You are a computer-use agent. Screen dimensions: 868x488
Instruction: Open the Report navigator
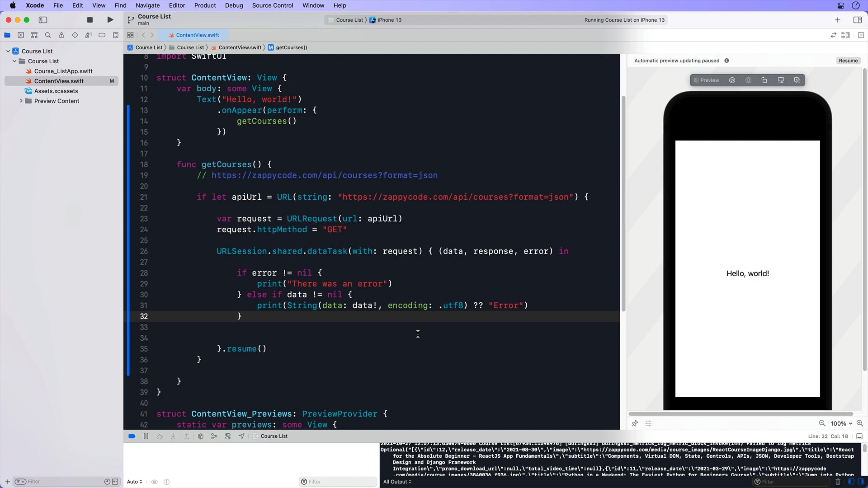(116, 35)
